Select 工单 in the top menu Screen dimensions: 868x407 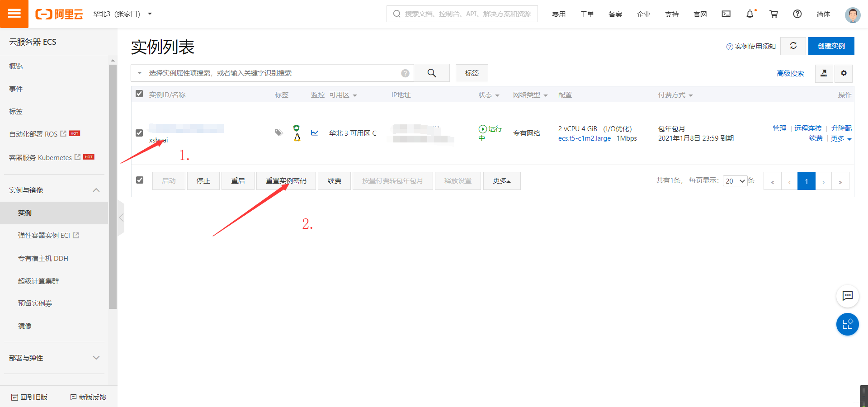pos(587,14)
